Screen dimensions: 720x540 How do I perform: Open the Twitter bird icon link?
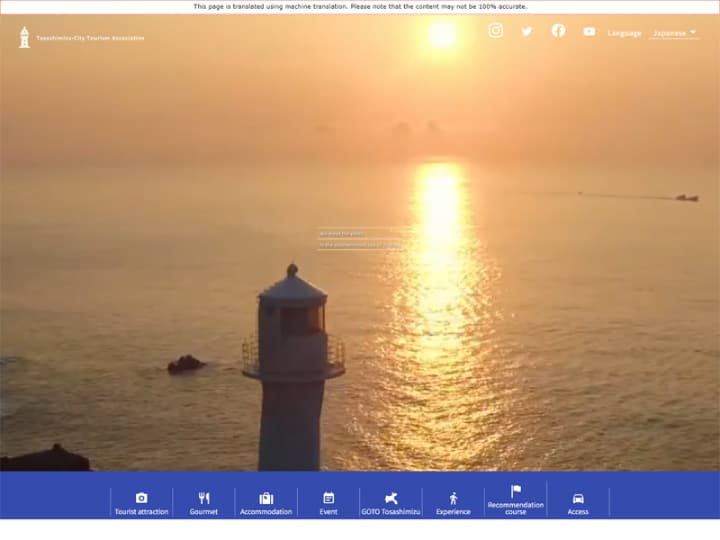point(527,31)
